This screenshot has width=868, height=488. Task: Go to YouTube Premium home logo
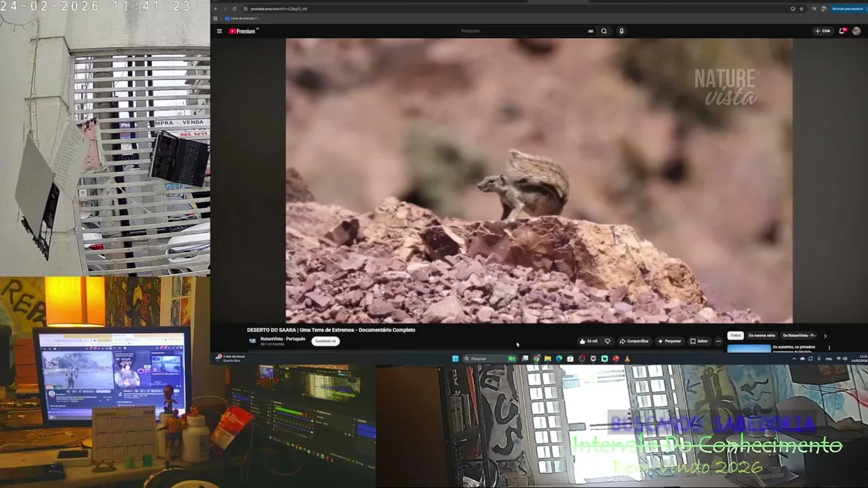coord(243,31)
